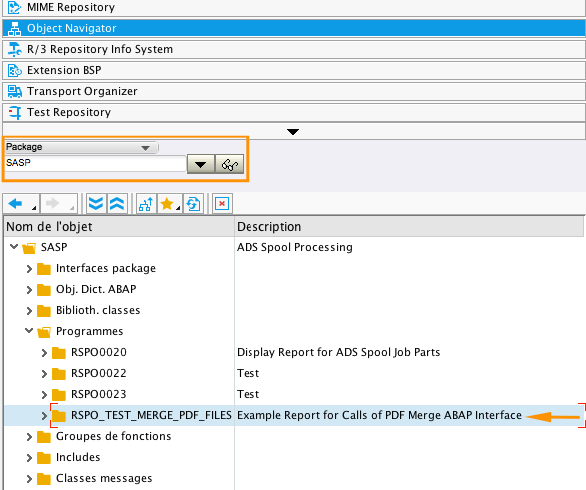Open the history dropdown next to SASP field
This screenshot has width=586, height=490.
click(201, 164)
